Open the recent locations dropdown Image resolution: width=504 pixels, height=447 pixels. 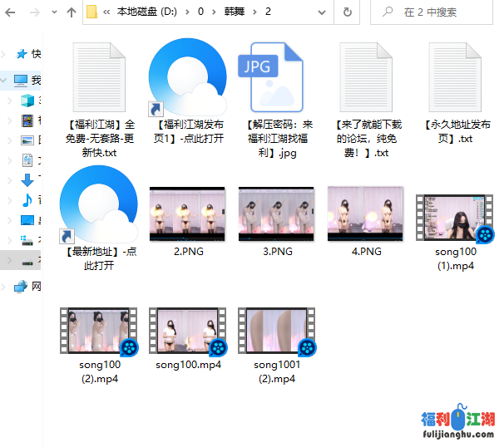(52, 12)
